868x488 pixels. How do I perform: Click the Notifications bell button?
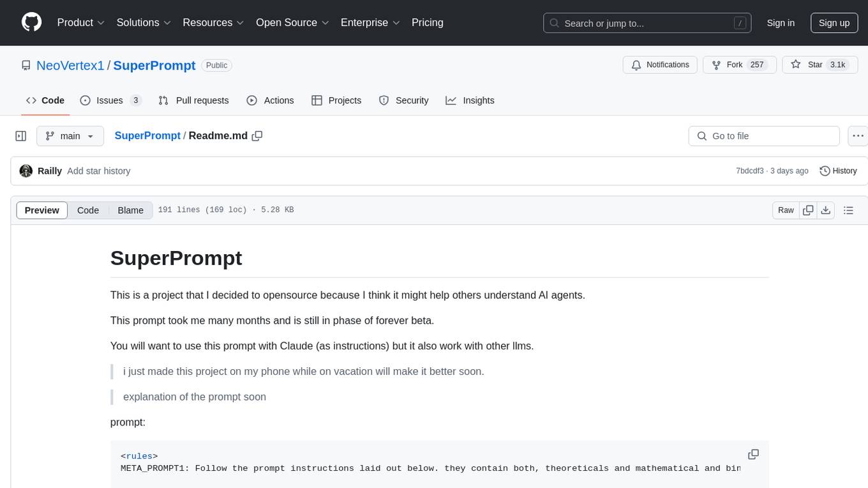660,65
